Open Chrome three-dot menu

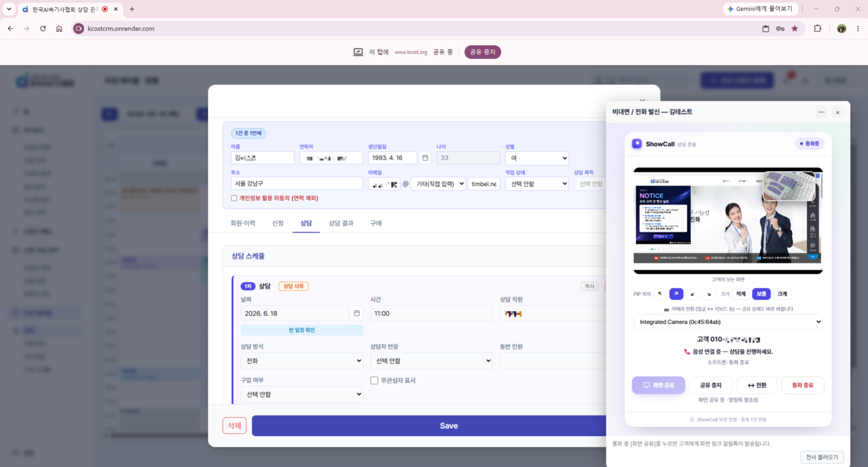tap(858, 29)
